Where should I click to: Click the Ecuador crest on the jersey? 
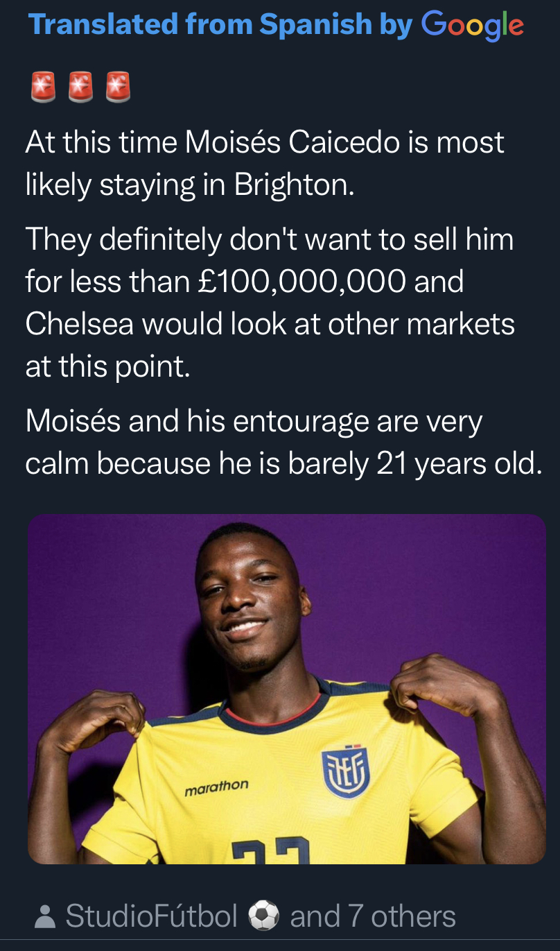[346, 772]
